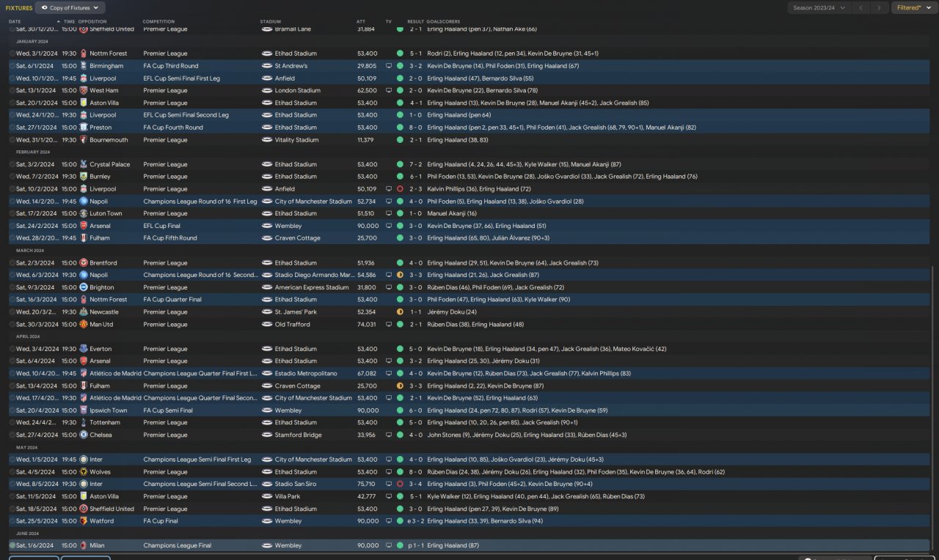This screenshot has width=939, height=560.
Task: Sort by the Result column header
Action: coord(415,21)
